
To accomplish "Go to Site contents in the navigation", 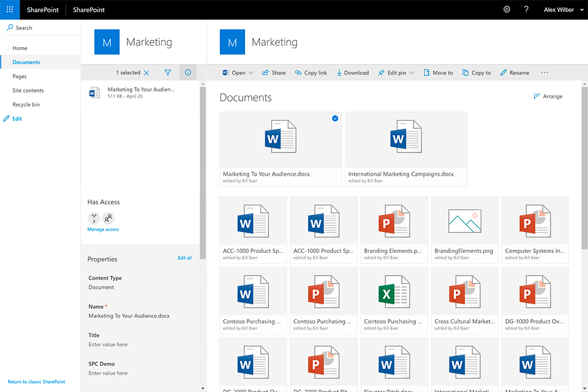I will (28, 91).
